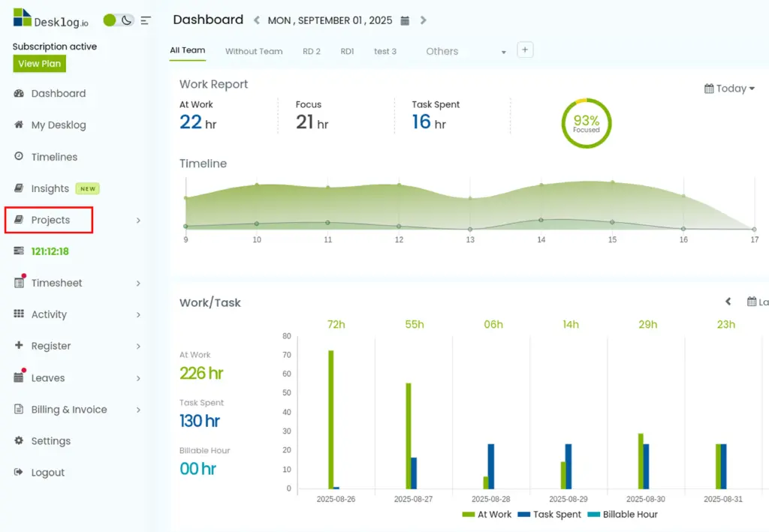The width and height of the screenshot is (769, 532).
Task: Toggle the At Work series in chart legend
Action: 487,514
